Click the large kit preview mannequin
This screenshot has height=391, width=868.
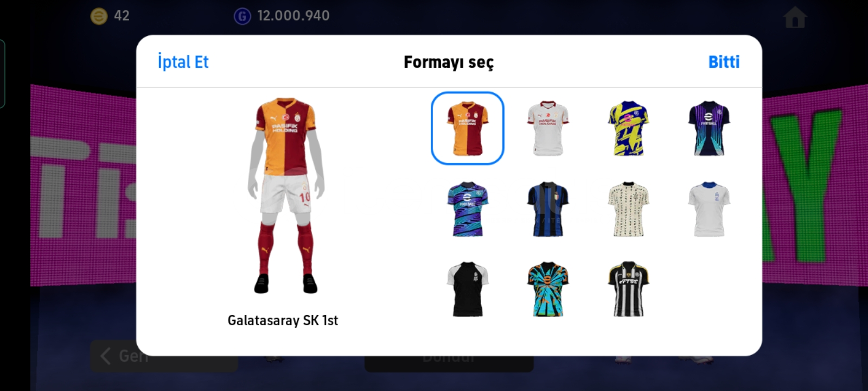[285, 195]
